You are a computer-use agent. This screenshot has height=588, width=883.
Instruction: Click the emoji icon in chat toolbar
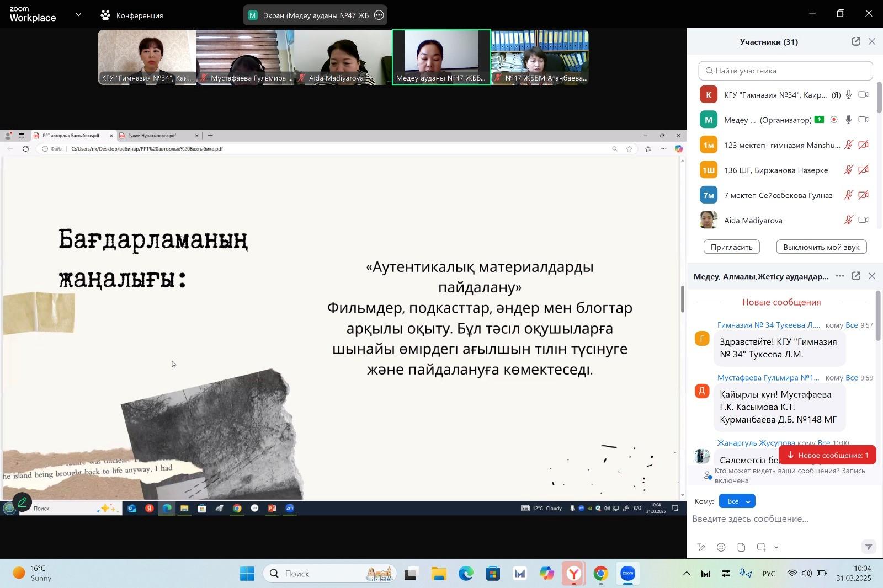pos(721,547)
